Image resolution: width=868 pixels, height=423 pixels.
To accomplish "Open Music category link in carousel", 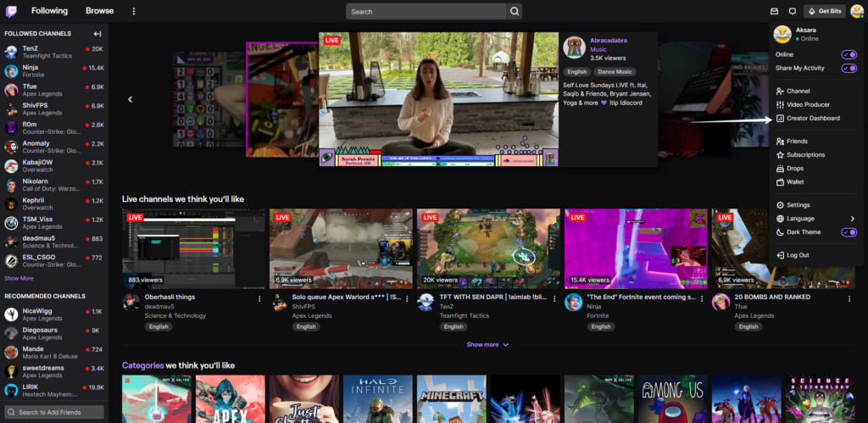I will (598, 49).
